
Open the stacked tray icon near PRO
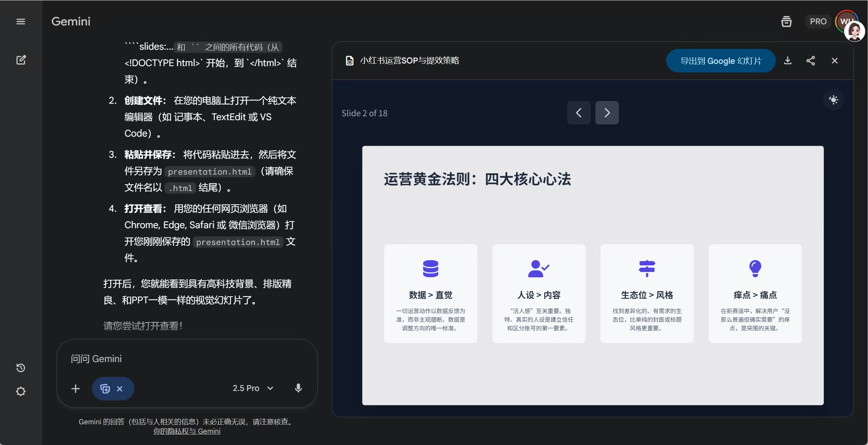786,22
